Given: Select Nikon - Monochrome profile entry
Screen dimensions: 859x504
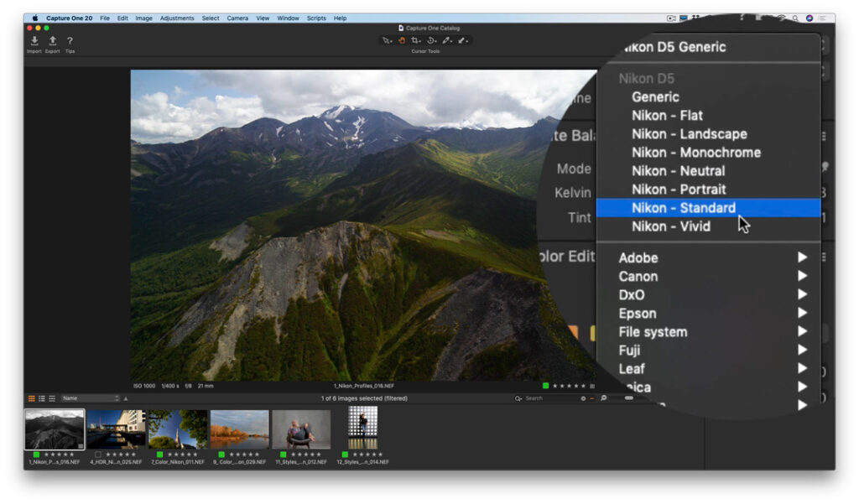Looking at the screenshot, I should 695,152.
